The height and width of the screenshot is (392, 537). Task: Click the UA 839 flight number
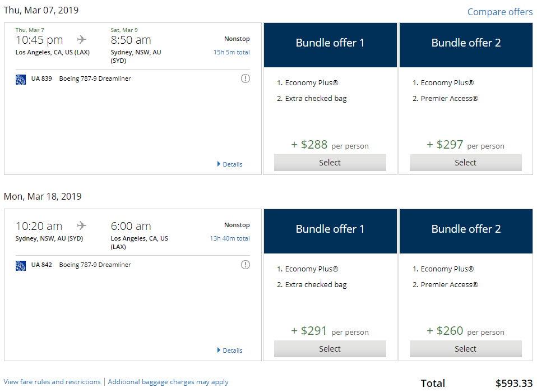(x=41, y=79)
